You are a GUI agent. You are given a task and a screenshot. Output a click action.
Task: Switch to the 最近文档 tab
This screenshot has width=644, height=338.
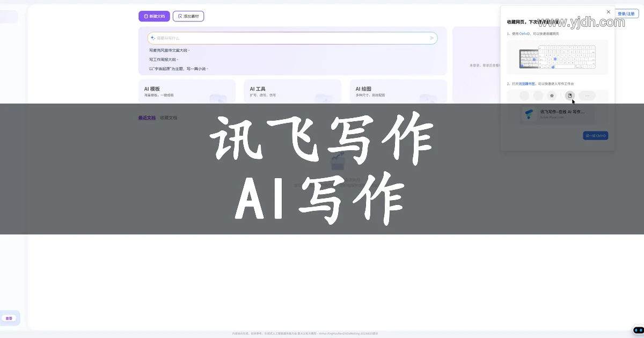point(147,117)
